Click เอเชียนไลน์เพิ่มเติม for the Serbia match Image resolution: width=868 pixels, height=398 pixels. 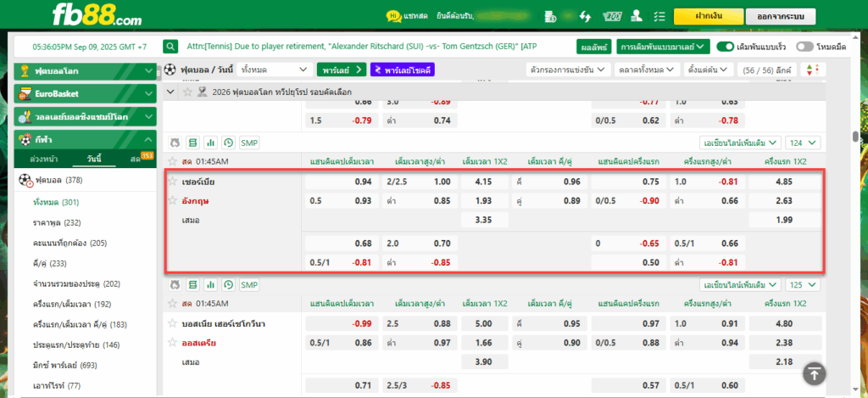pos(739,143)
